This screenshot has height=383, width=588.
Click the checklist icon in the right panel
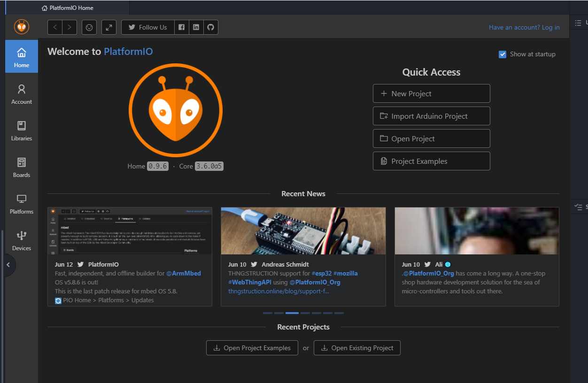[x=578, y=207]
